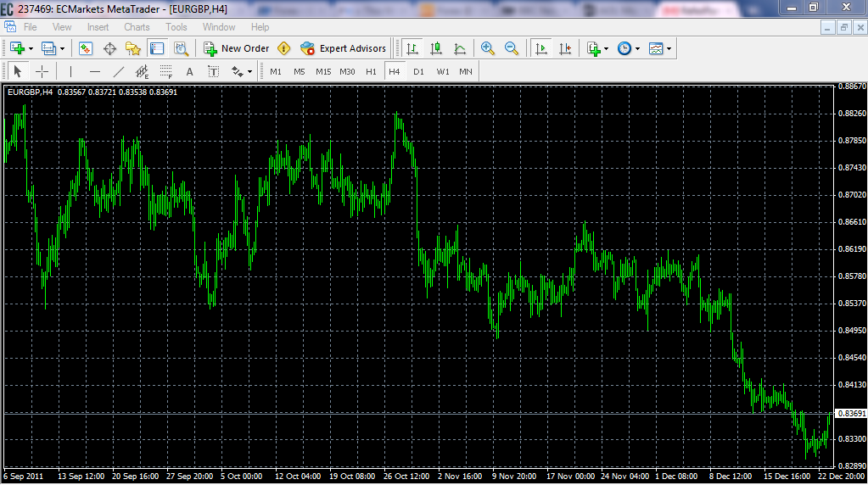Toggle chart Auto Scroll
Viewport: 868px width, 485px height.
click(x=540, y=48)
